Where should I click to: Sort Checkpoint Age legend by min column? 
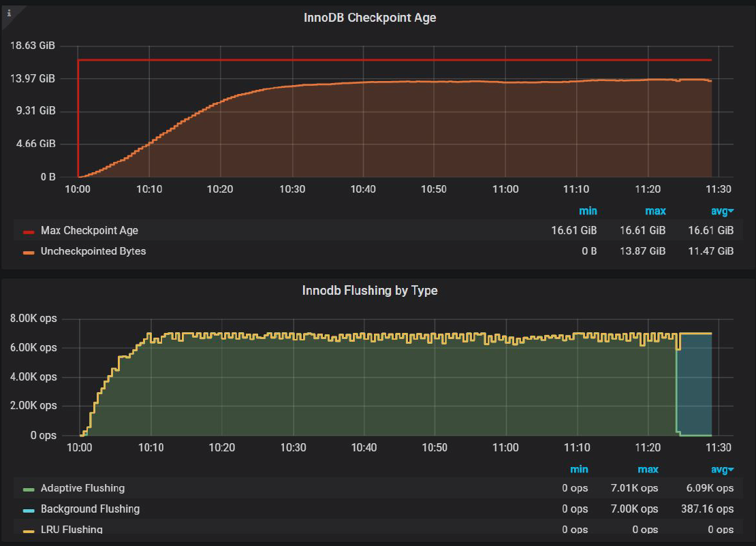tap(588, 211)
